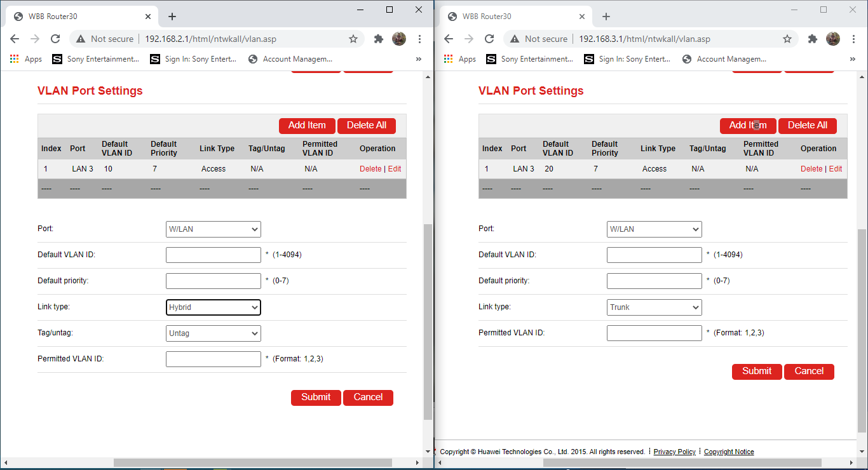The image size is (868, 470).
Task: Reload the page in the right browser
Action: 489,39
